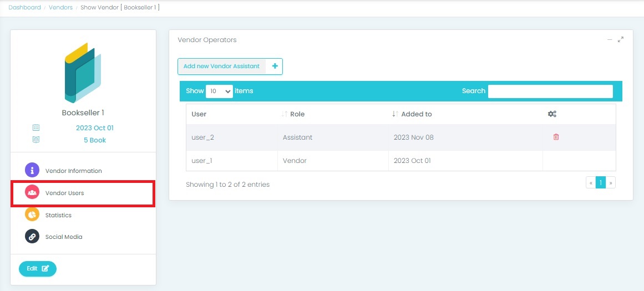Open Social Media menu item
Screen dimensions: 644x291
tap(64, 237)
